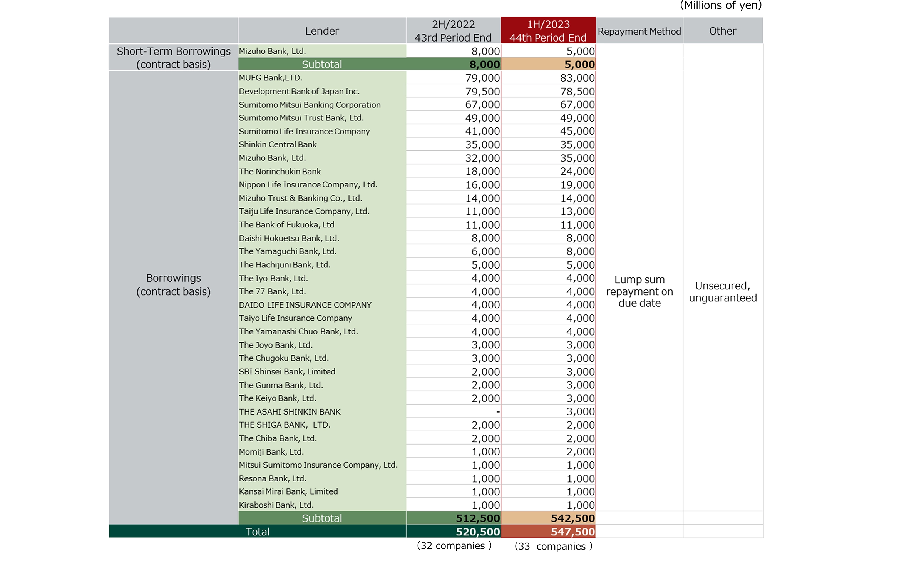The height and width of the screenshot is (575, 924).
Task: Select The Norinchukin Bank 44th value 24,000
Action: click(x=577, y=171)
